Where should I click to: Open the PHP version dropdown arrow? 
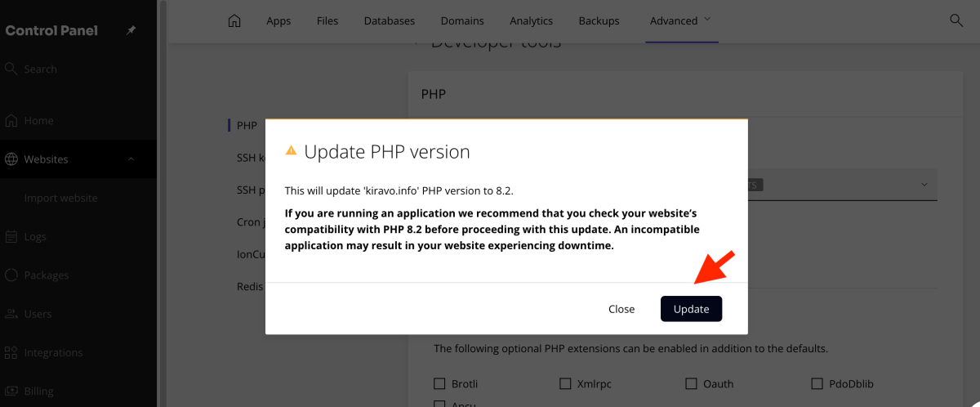tap(924, 185)
